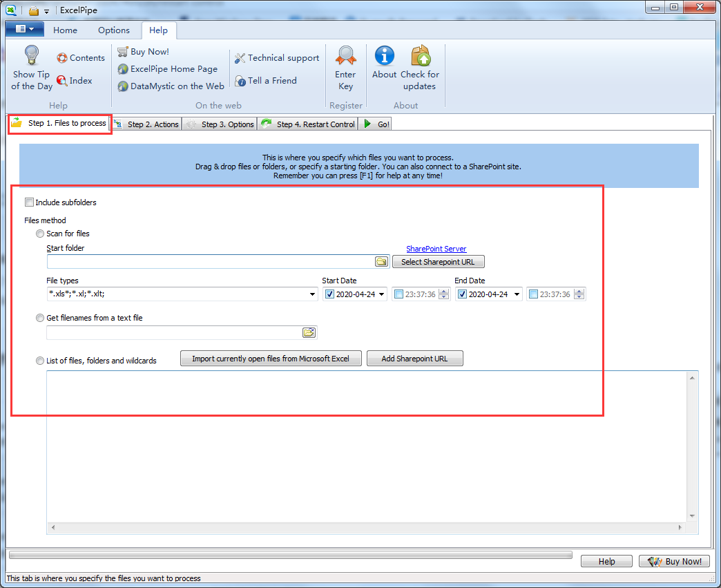Click Add Sharepoint URL button
Image resolution: width=721 pixels, height=588 pixels.
click(x=415, y=359)
